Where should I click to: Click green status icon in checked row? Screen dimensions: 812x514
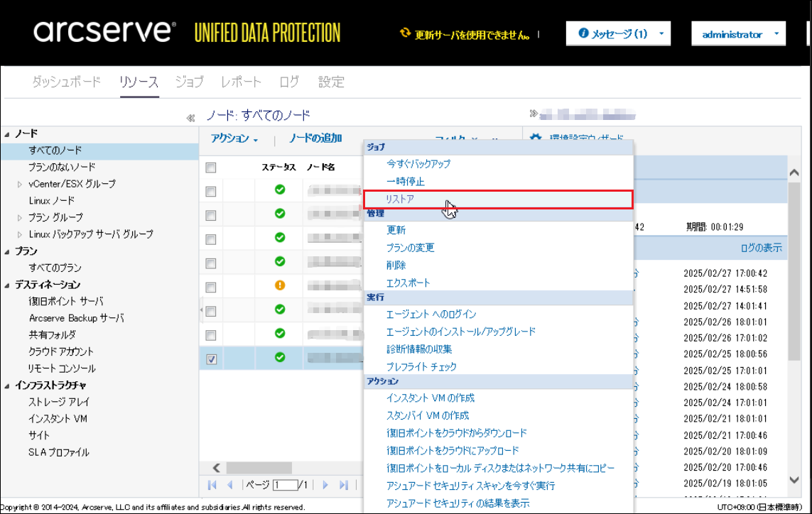pos(280,357)
